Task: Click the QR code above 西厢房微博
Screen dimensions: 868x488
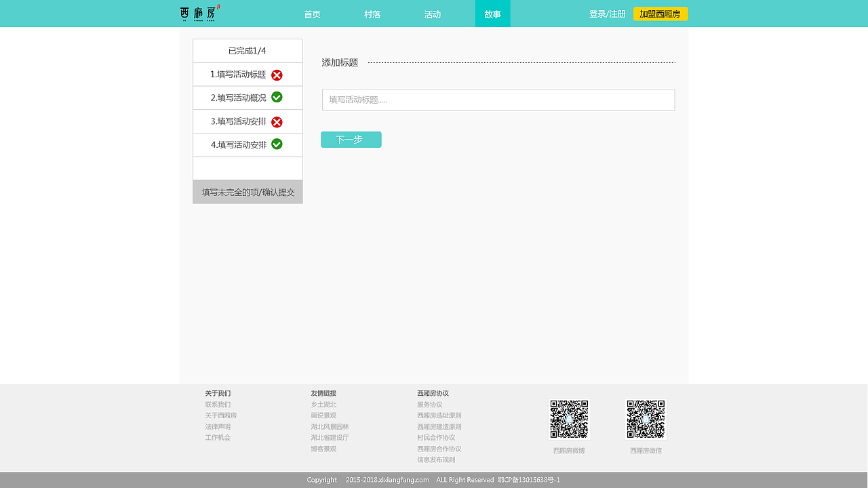Action: (569, 419)
